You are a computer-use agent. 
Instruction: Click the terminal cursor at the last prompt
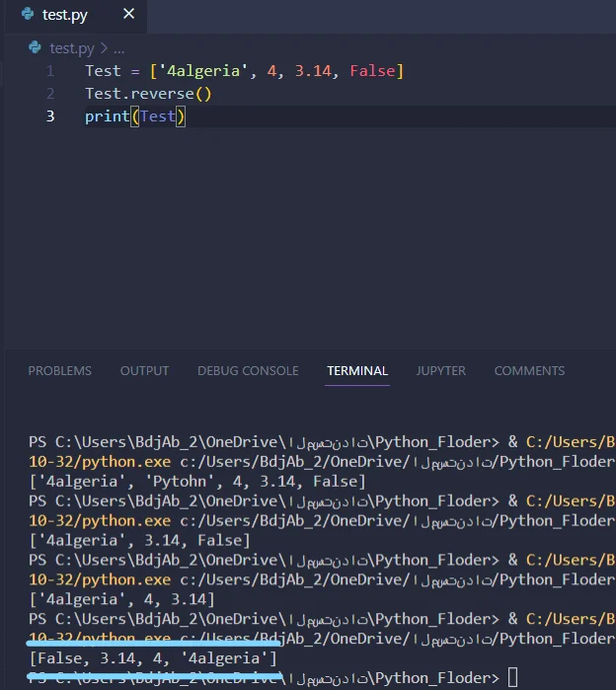512,678
